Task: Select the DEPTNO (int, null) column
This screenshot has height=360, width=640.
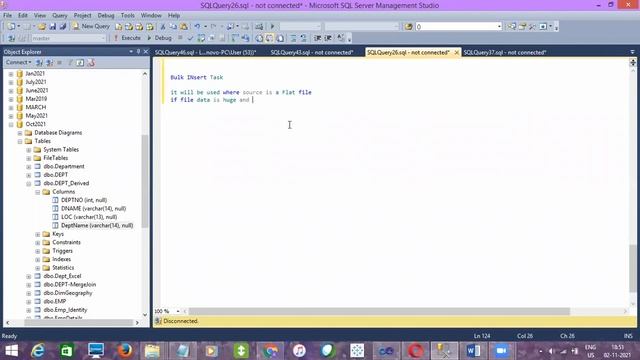Action: pyautogui.click(x=84, y=200)
